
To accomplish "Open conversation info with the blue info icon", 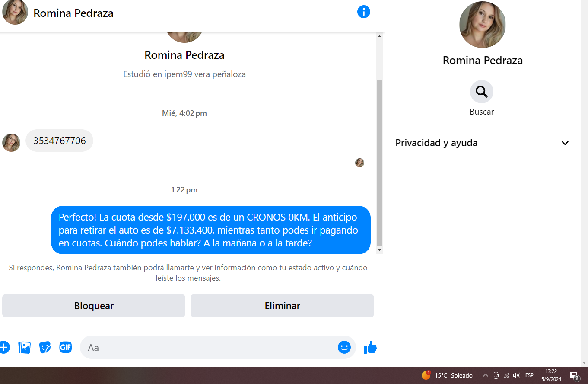I will point(364,12).
